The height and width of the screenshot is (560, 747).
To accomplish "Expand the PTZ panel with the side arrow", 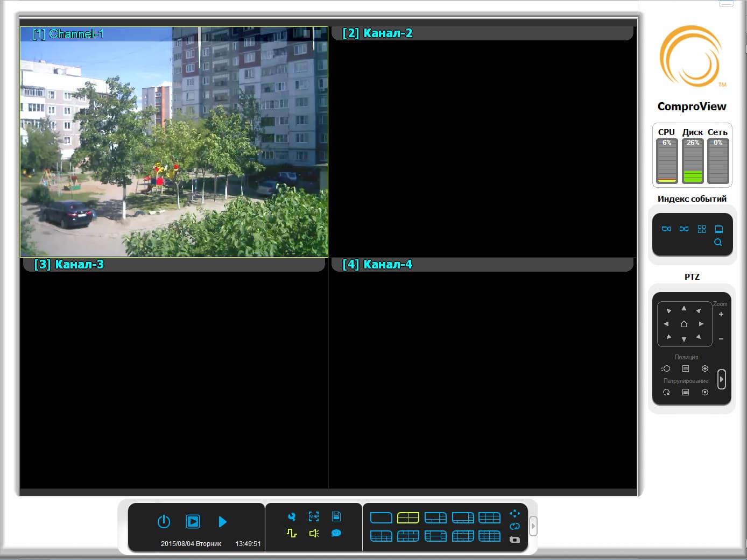I will coord(722,379).
